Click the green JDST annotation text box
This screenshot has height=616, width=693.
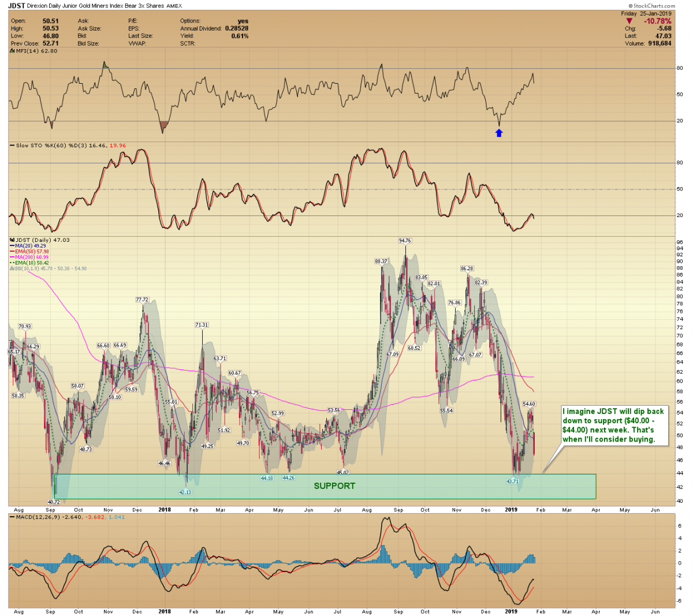coord(613,425)
